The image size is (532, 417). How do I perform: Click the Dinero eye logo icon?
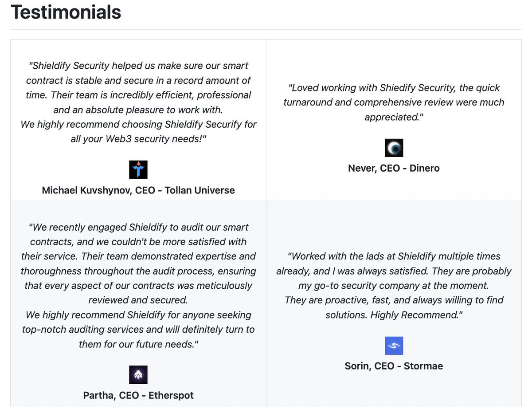click(x=394, y=148)
